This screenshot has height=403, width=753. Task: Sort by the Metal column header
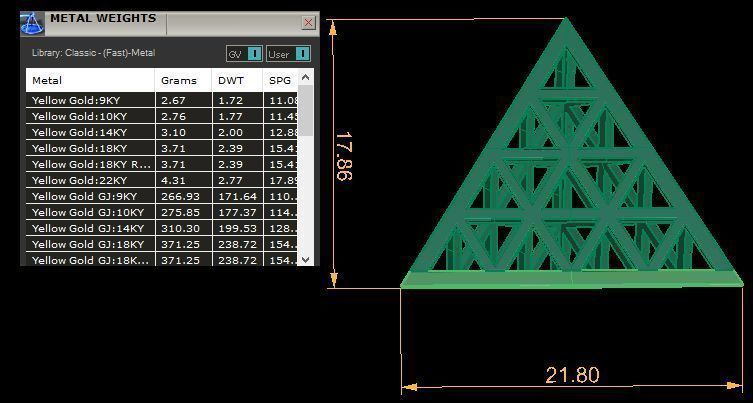(90, 80)
